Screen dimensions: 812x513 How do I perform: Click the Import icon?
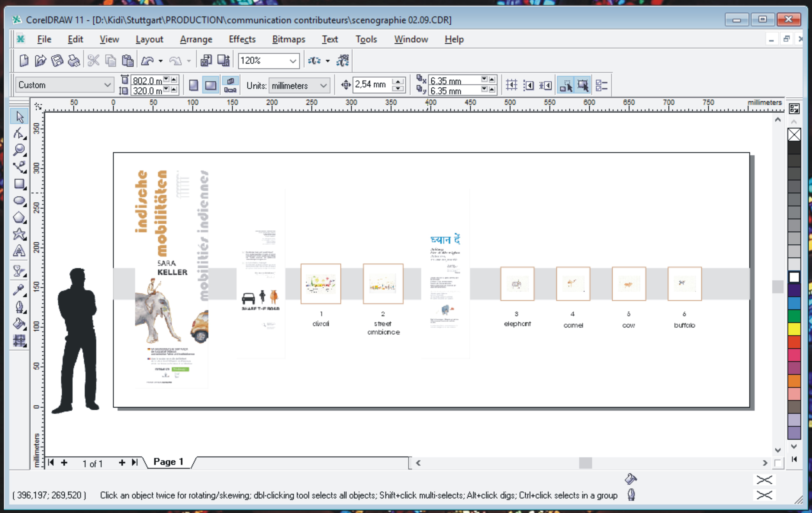pos(206,61)
